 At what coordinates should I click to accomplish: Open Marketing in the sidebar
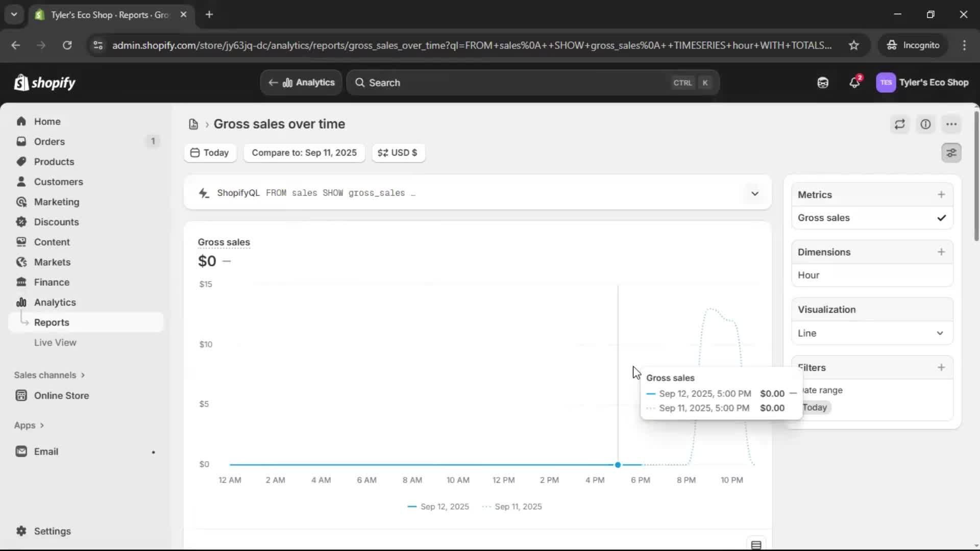point(56,202)
